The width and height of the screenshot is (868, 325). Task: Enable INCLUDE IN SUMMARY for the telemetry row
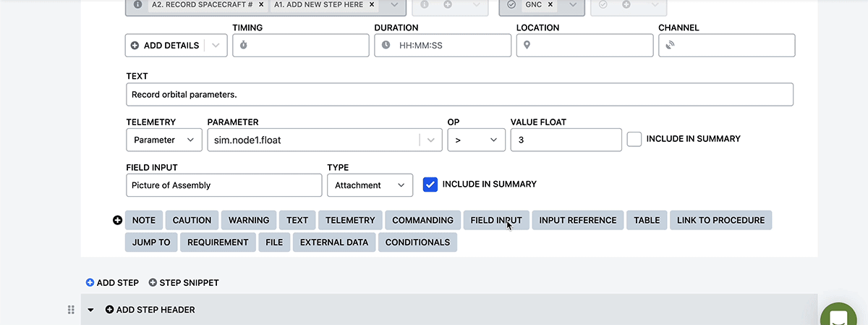[x=634, y=139]
